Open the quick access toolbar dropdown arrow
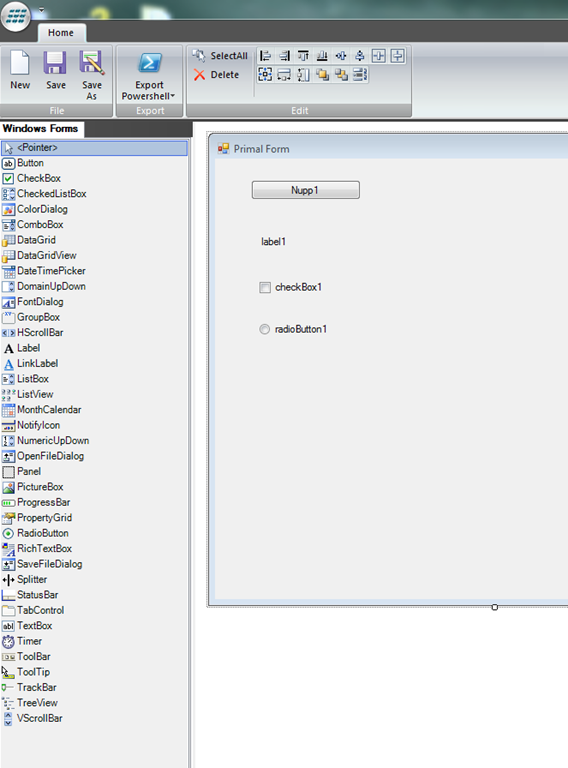The height and width of the screenshot is (768, 568). pos(42,10)
